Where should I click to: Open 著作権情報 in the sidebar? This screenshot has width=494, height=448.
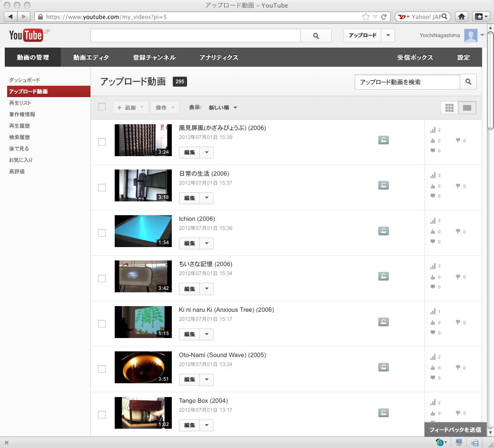click(22, 114)
